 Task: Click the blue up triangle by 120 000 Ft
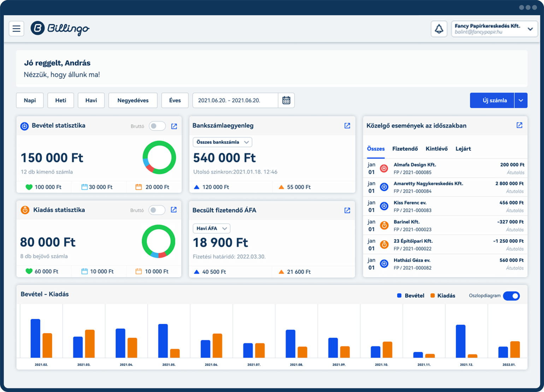click(197, 187)
